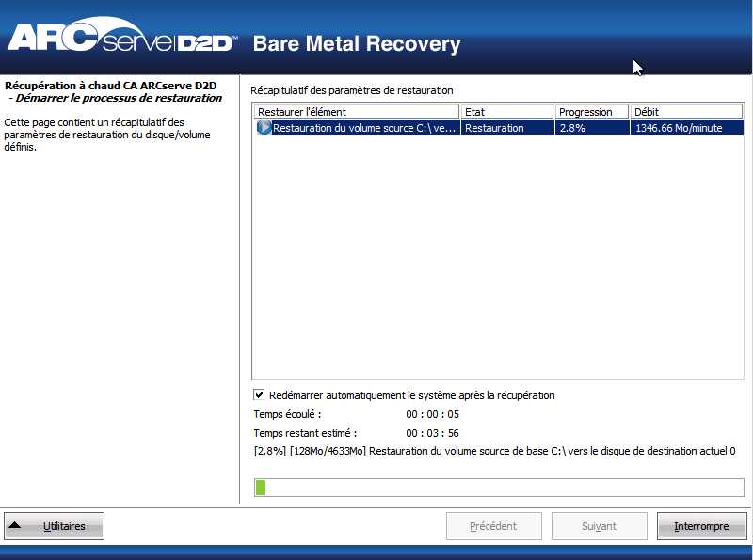Viewport: 753px width, 560px height.
Task: Click the ARCserve D2D logo in the header
Action: 122,36
